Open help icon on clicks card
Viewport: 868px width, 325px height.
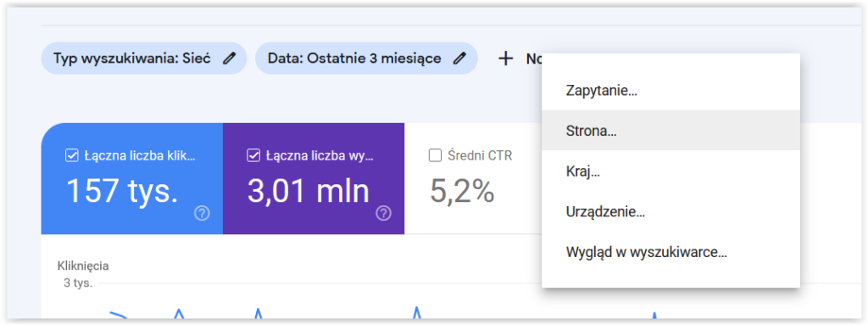tap(202, 214)
